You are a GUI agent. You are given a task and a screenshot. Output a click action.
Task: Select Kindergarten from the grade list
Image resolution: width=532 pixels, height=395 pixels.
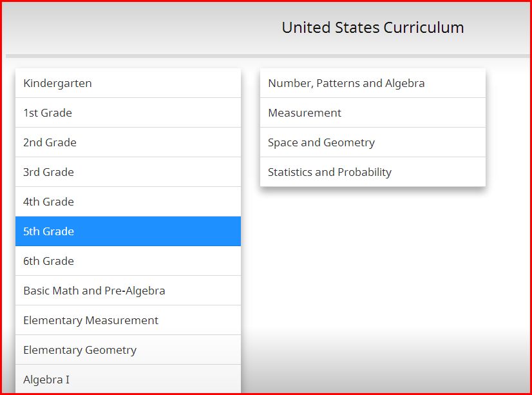[x=128, y=83]
